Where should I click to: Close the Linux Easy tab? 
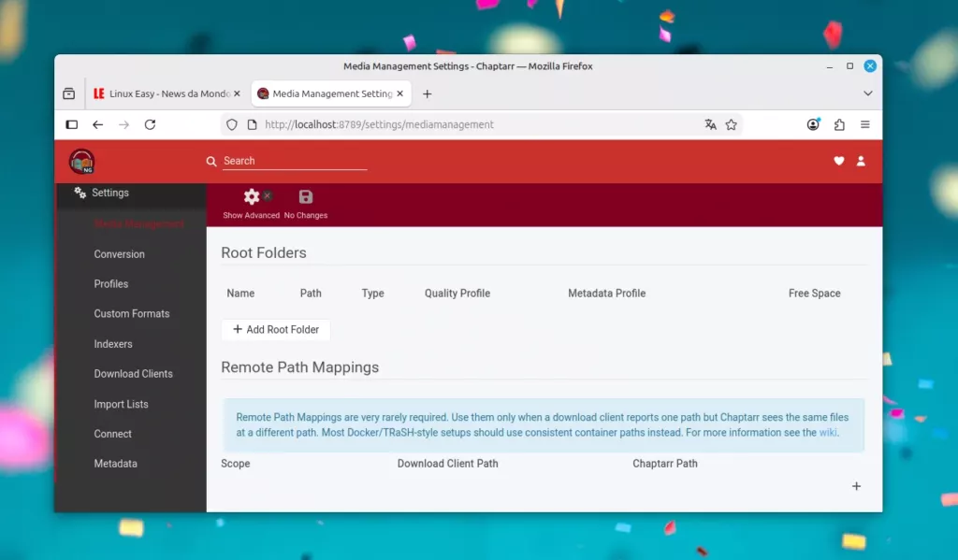pyautogui.click(x=237, y=93)
